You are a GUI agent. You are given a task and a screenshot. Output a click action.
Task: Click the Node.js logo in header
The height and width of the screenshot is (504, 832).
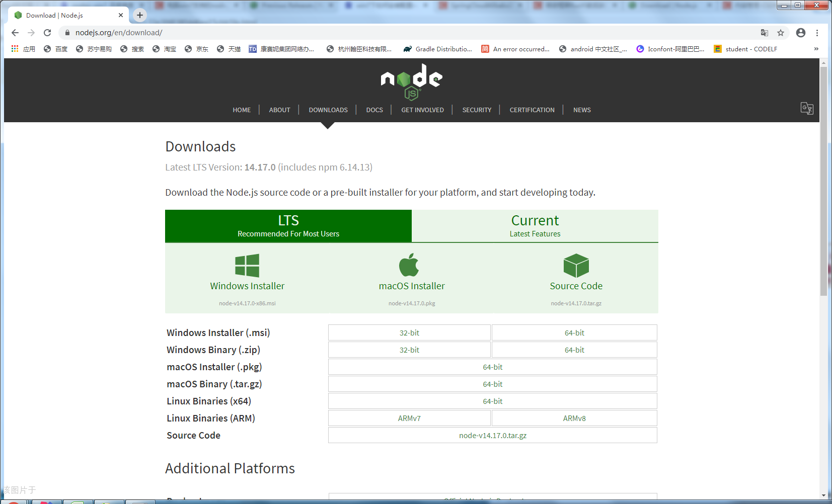coord(411,81)
